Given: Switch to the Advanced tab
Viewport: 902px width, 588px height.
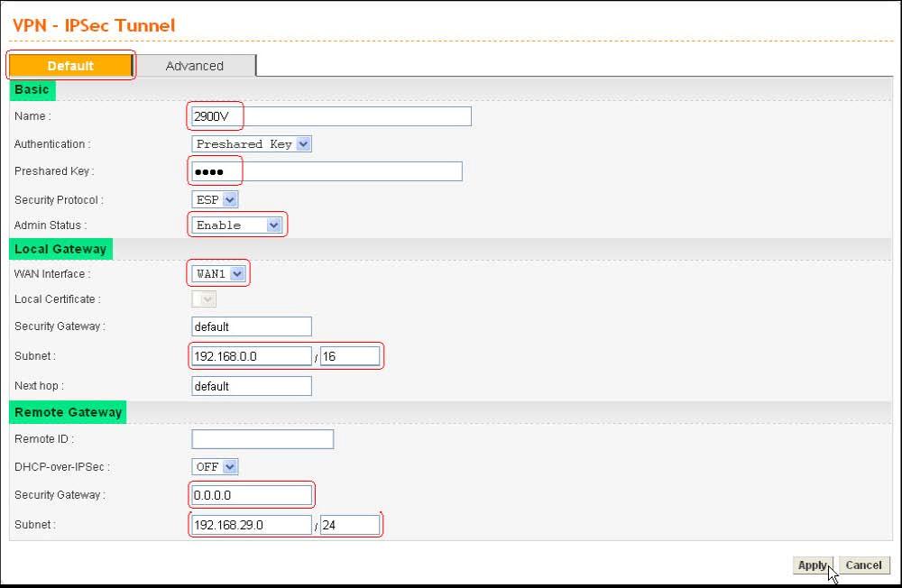Looking at the screenshot, I should 195,66.
